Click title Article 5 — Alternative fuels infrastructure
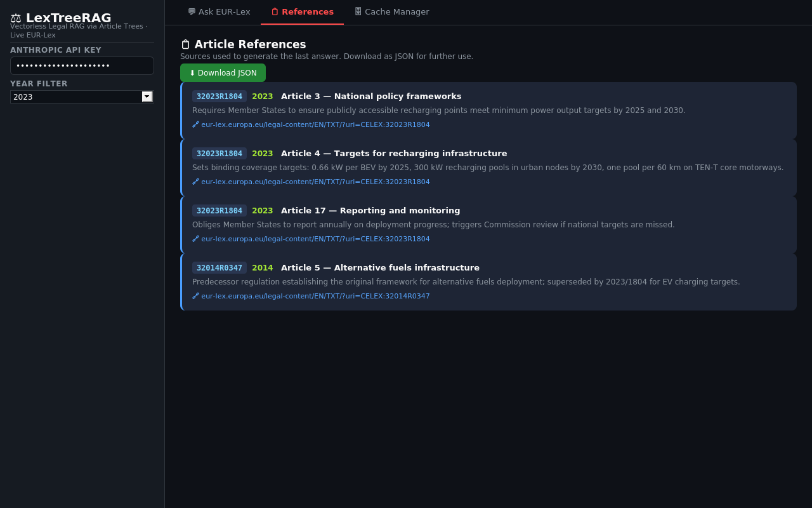This screenshot has width=812, height=508. point(380,268)
